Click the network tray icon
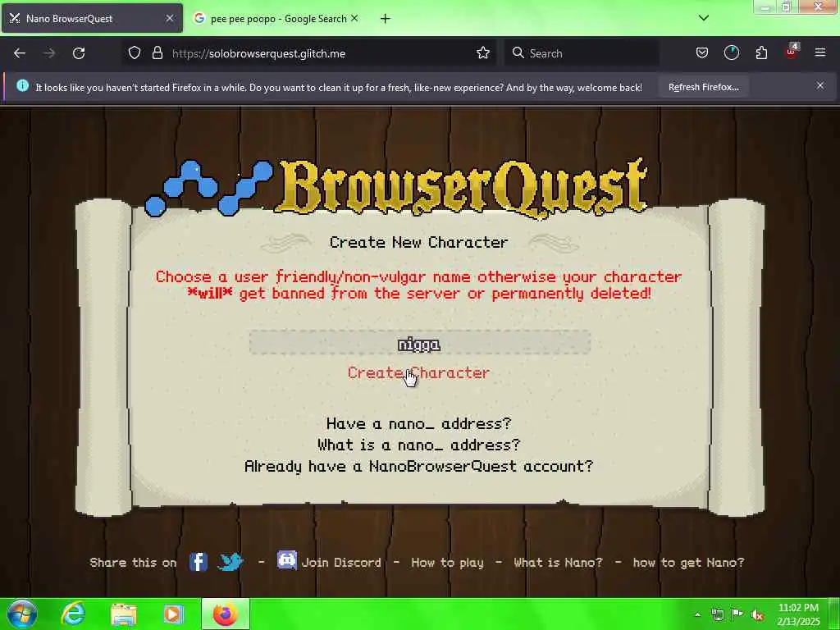This screenshot has width=840, height=630. point(717,614)
